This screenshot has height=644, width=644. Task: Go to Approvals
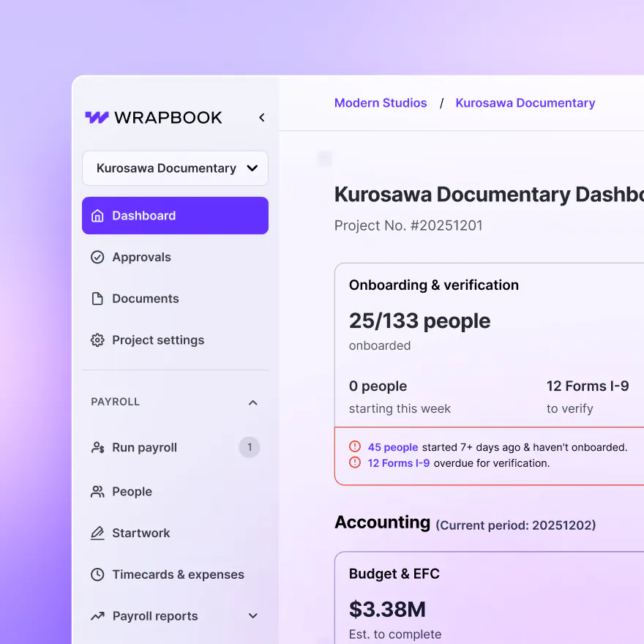pyautogui.click(x=141, y=257)
